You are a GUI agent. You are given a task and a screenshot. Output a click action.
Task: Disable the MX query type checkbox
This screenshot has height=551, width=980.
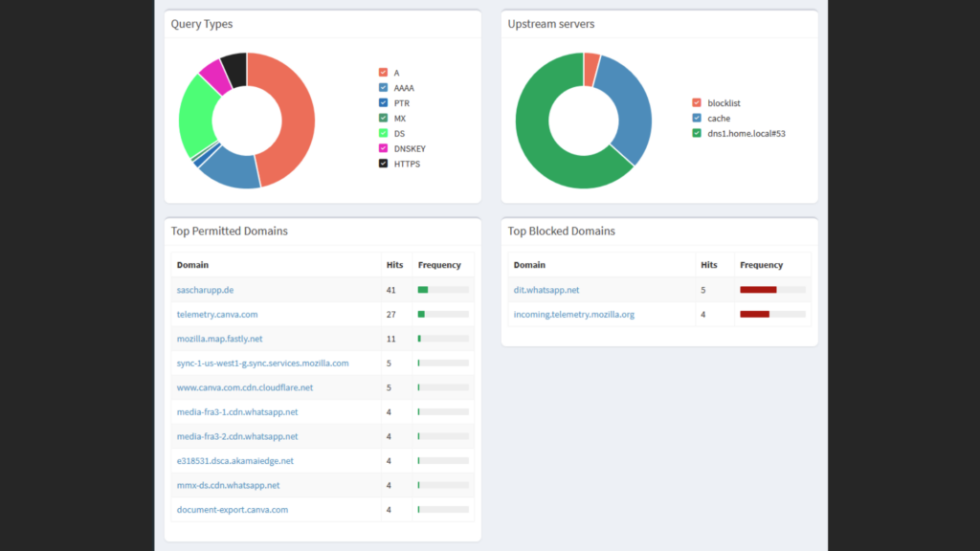pyautogui.click(x=383, y=118)
